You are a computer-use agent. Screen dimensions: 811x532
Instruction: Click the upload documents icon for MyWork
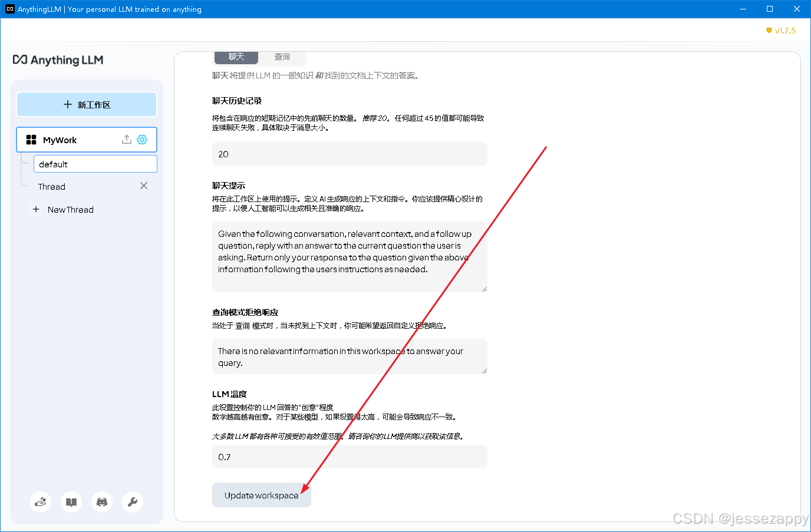[126, 139]
